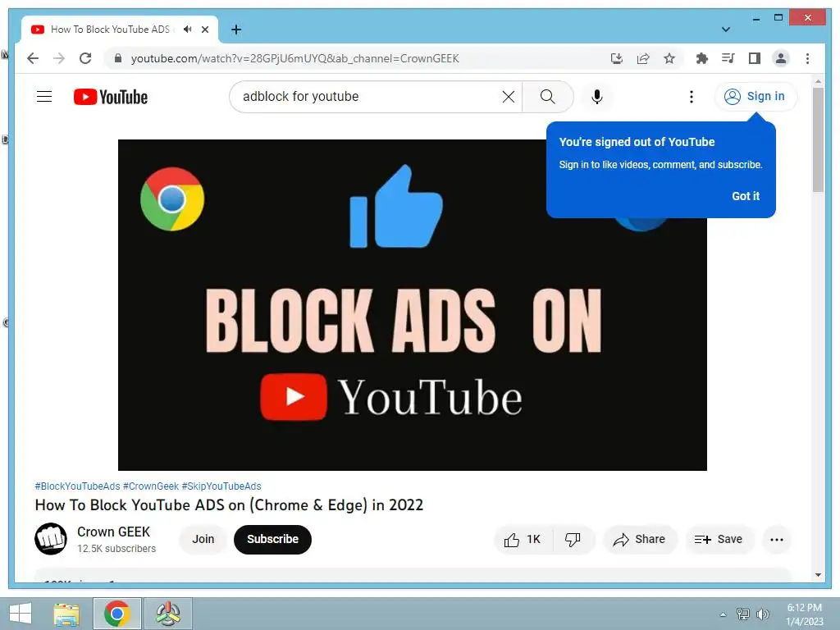Open the Crown GEEK channel avatar

point(51,539)
